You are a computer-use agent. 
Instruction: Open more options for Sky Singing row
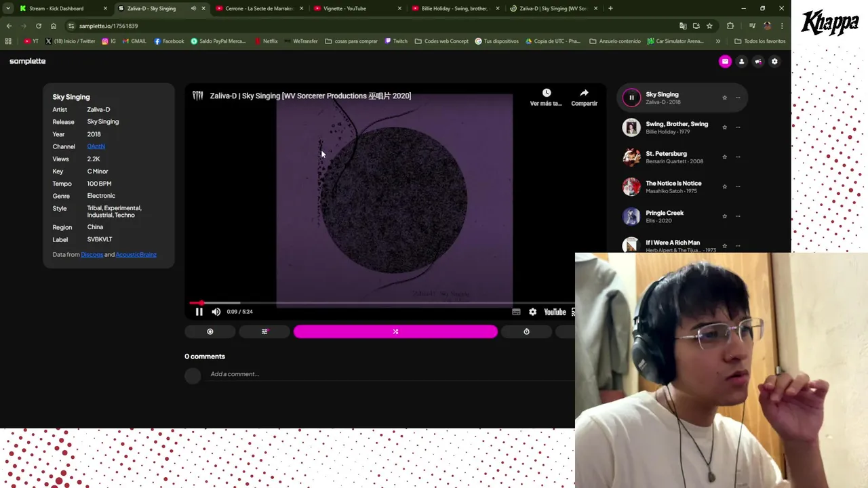coord(738,98)
